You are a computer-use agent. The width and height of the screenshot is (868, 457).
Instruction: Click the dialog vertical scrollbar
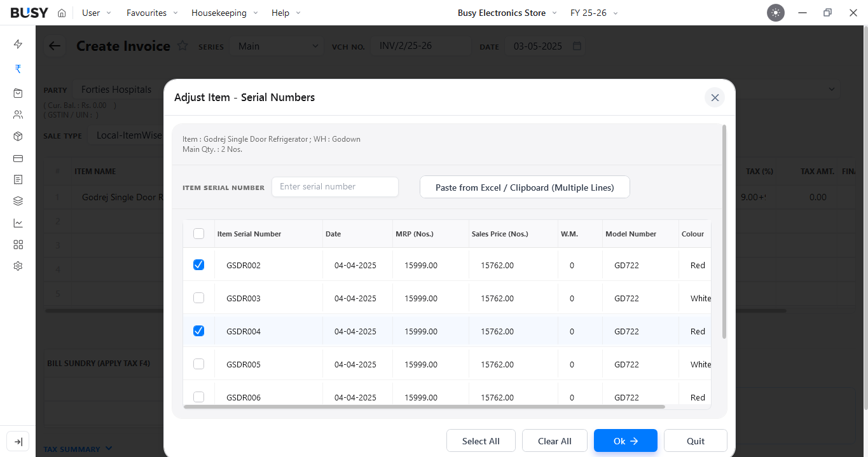tap(724, 232)
